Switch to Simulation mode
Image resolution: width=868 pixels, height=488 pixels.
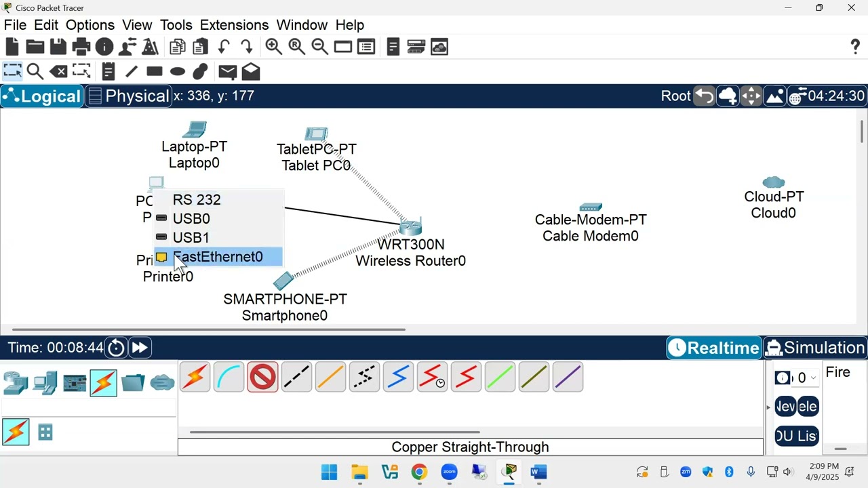click(x=816, y=348)
